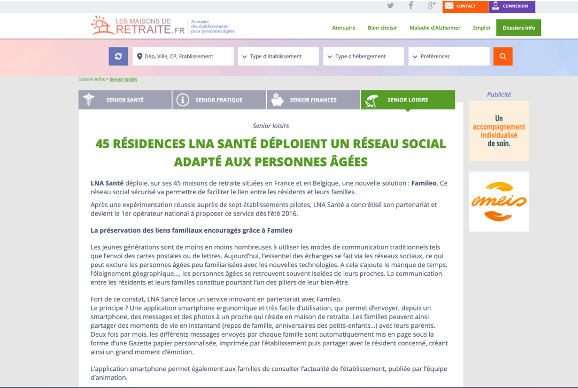578x388 pixels.
Task: Click the article title about 45 résidences LNA Santé
Action: click(271, 152)
